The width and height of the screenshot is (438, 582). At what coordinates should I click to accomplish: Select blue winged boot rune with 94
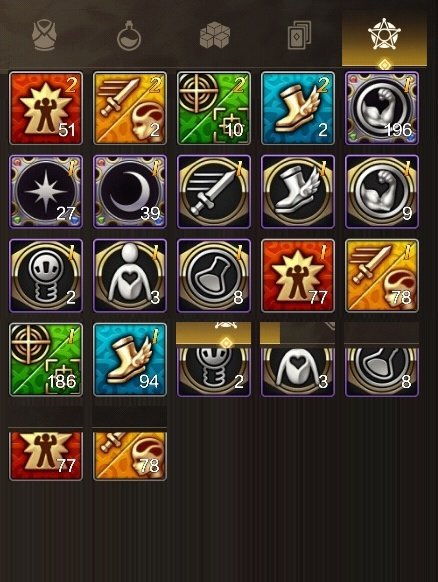pyautogui.click(x=130, y=359)
